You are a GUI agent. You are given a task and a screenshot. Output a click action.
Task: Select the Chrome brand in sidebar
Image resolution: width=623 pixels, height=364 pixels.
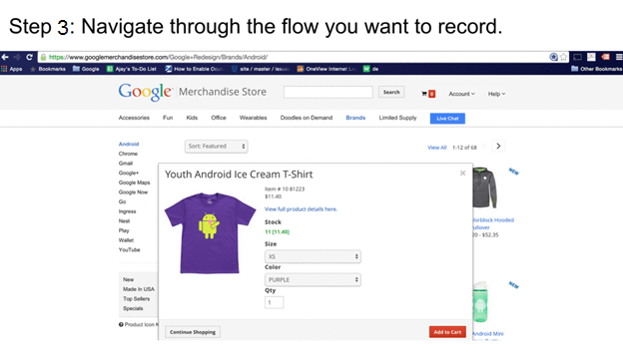pyautogui.click(x=128, y=154)
